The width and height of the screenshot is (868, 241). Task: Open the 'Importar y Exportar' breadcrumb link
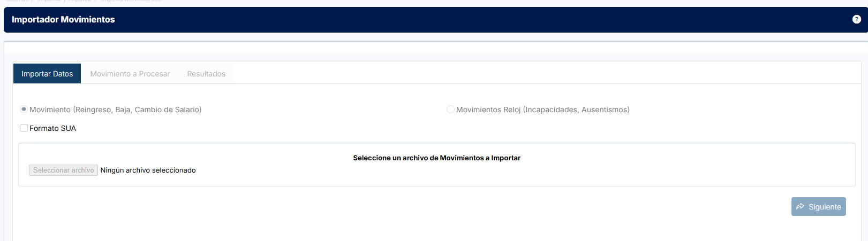64,1
